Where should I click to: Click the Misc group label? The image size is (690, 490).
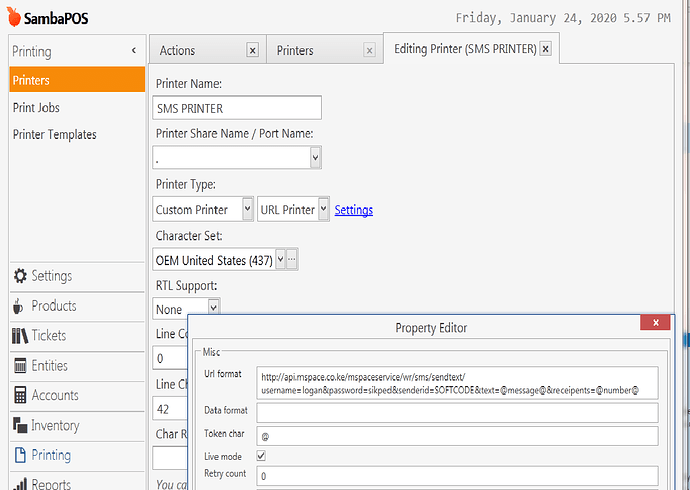[x=211, y=352]
